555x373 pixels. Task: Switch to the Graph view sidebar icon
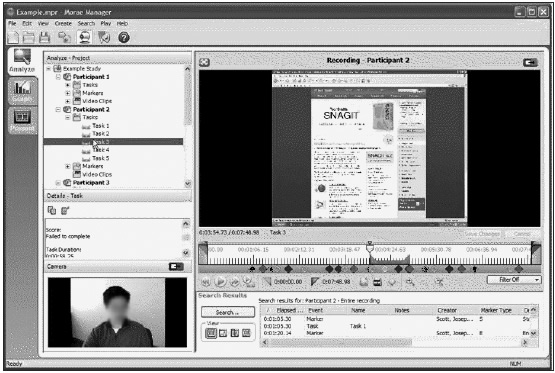click(x=22, y=91)
